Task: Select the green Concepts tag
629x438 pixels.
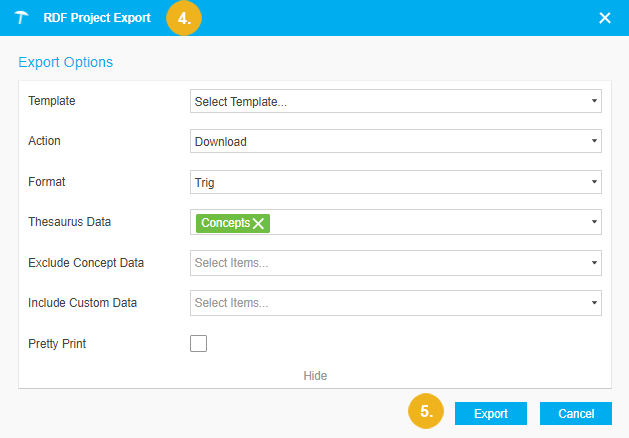Action: tap(225, 223)
